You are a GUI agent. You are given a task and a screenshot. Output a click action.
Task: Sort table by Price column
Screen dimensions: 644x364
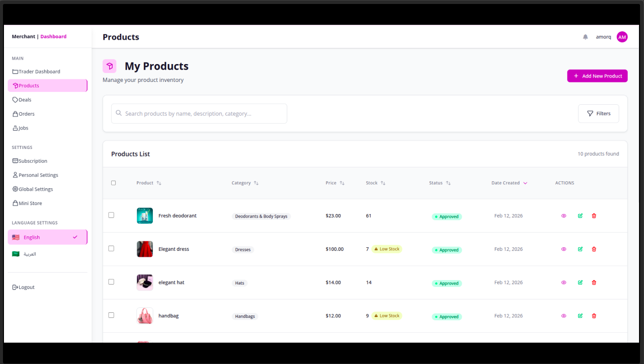click(x=335, y=183)
